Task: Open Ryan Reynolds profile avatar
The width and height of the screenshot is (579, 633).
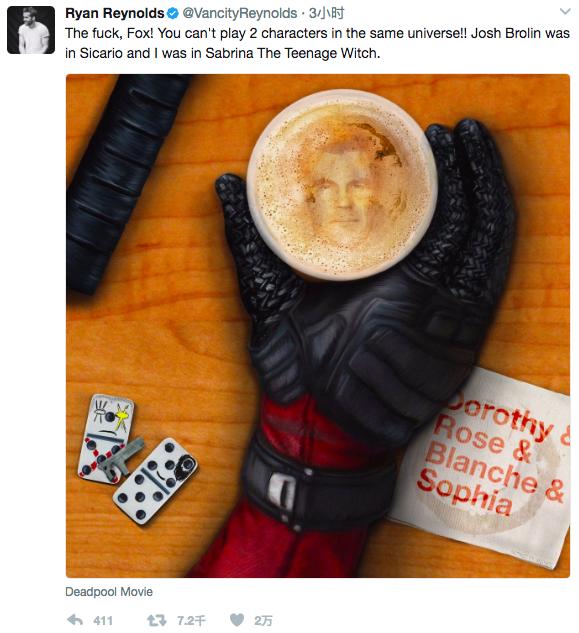Action: pyautogui.click(x=31, y=30)
